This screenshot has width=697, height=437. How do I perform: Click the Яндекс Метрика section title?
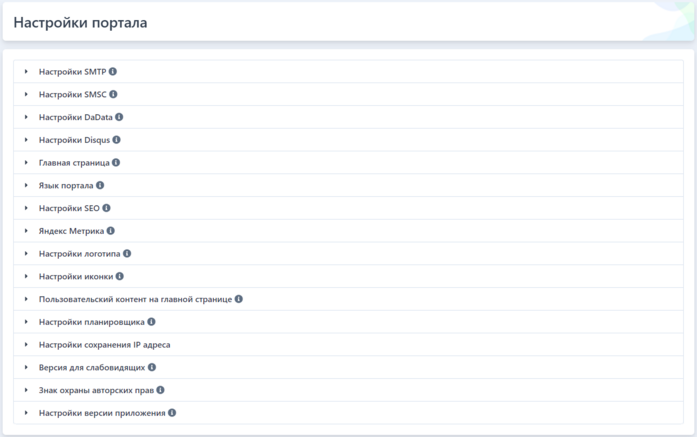[71, 231]
